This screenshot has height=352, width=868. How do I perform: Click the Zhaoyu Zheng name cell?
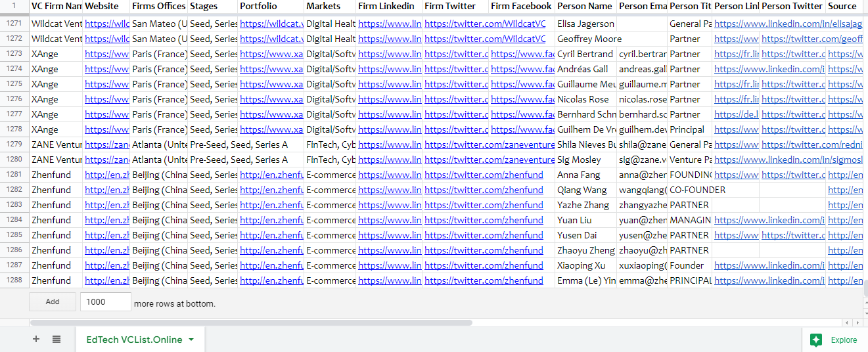pos(585,250)
